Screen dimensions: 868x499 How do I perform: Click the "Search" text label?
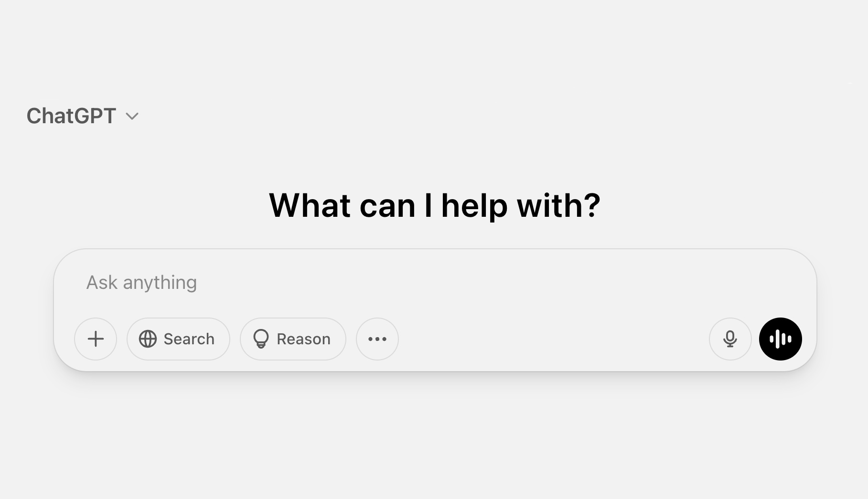189,339
